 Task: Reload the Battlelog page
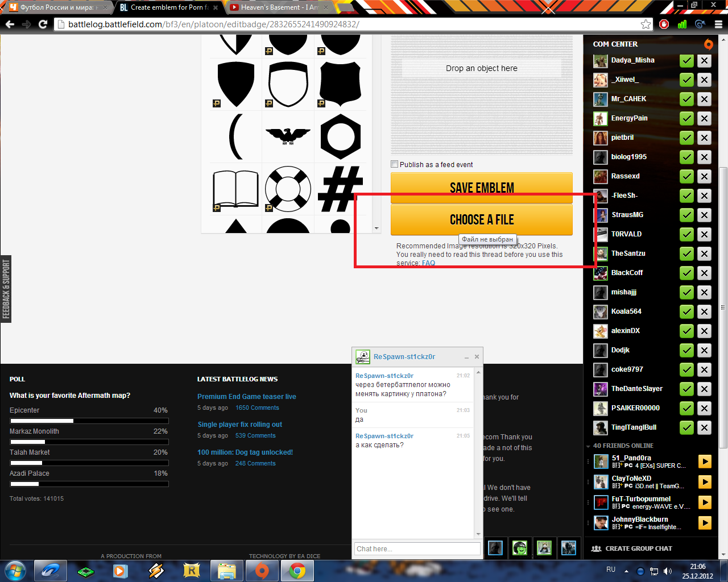[43, 24]
